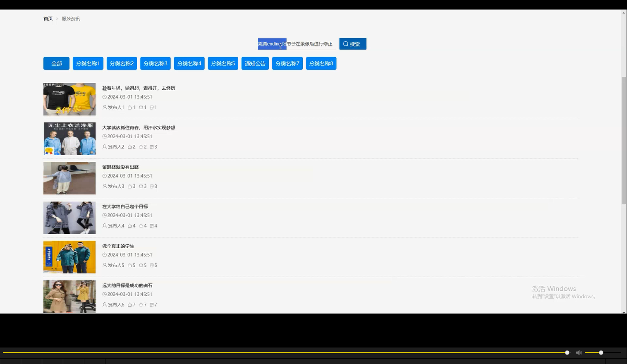Select the 分类名称5 category
Image resolution: width=627 pixels, height=364 pixels.
223,63
